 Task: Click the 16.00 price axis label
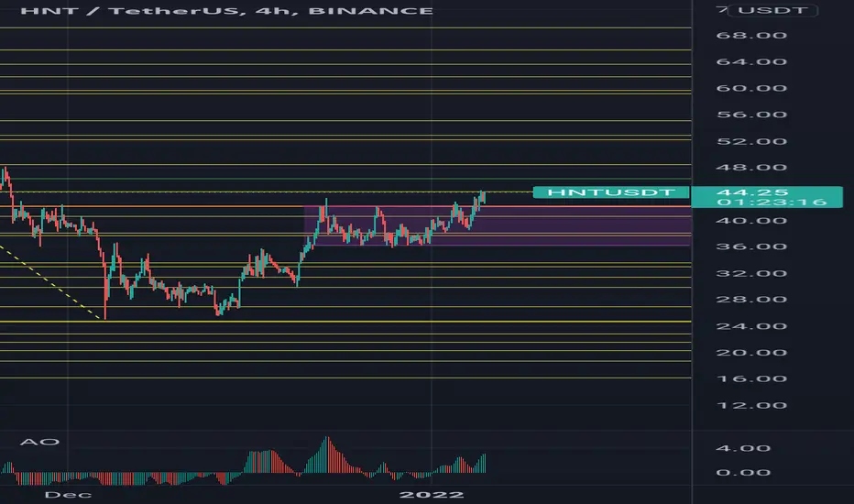point(751,378)
